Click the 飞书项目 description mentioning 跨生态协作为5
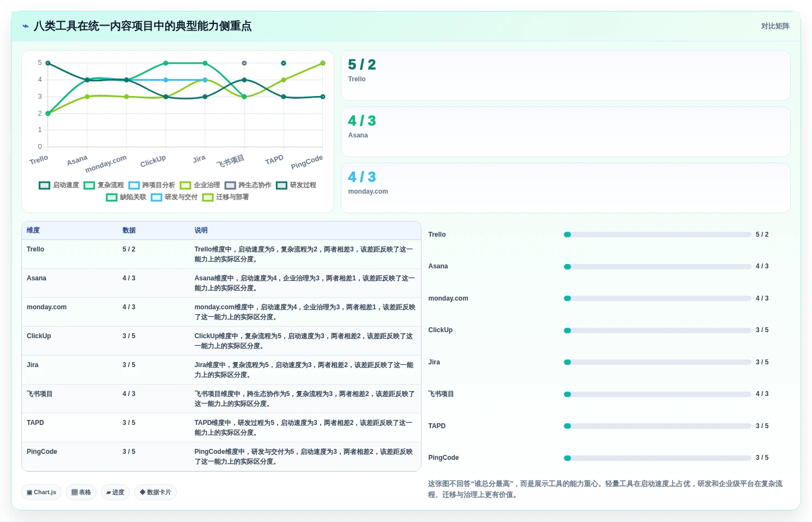 pos(304,399)
